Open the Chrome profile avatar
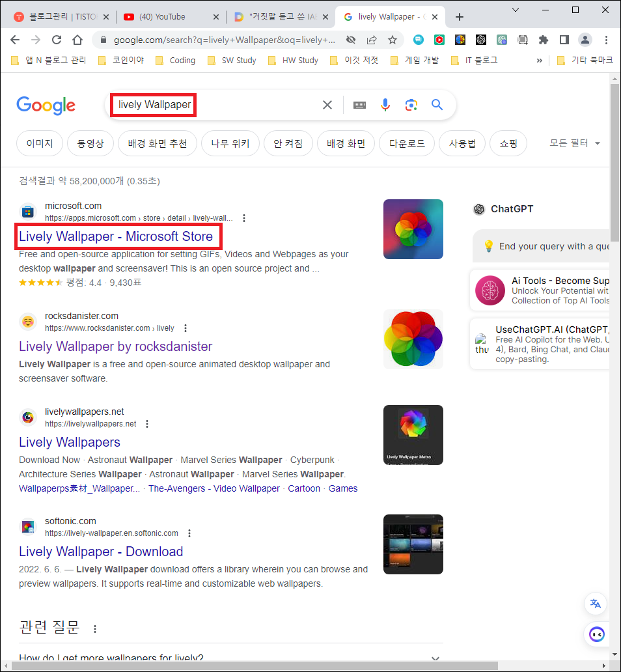 585,40
